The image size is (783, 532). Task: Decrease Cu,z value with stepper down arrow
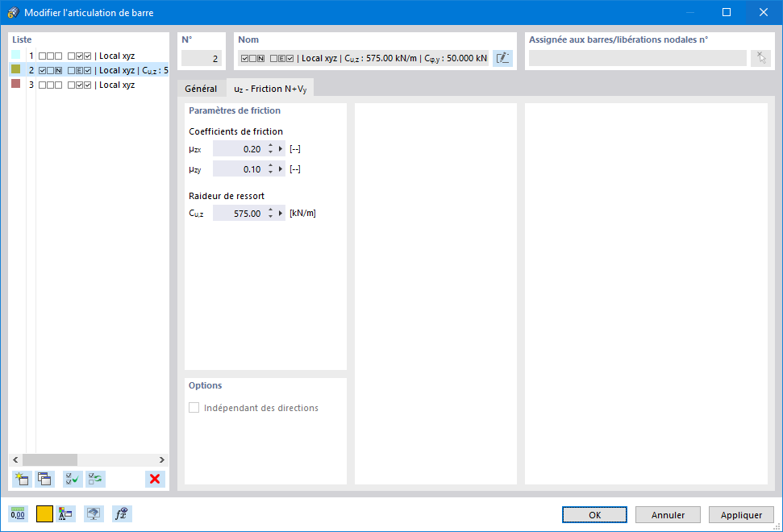coord(270,217)
